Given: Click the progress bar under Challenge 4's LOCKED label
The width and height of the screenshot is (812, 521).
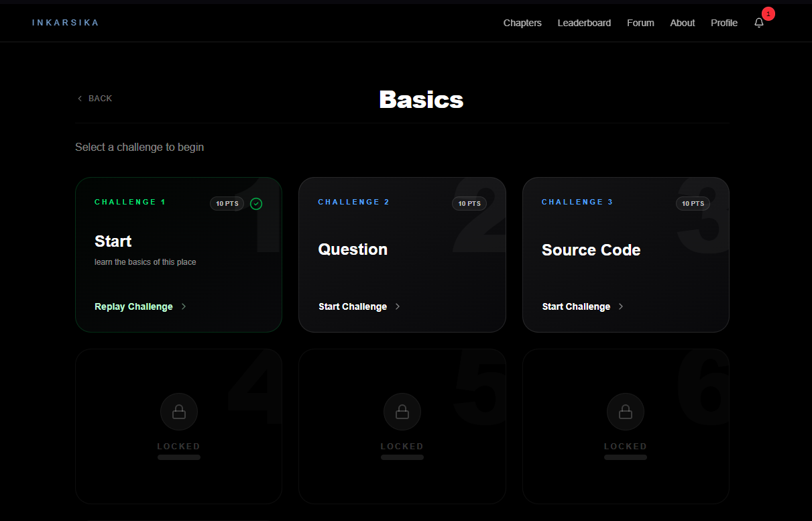Looking at the screenshot, I should click(178, 457).
